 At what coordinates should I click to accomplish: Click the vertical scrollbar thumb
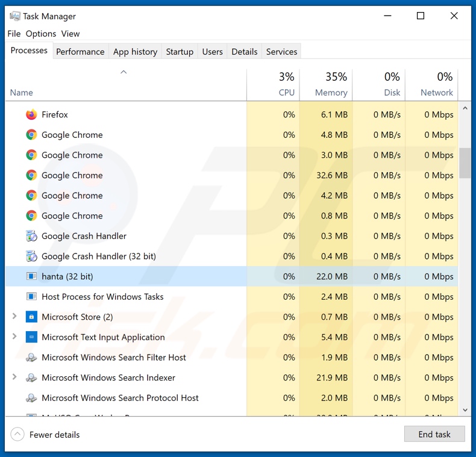[465, 163]
